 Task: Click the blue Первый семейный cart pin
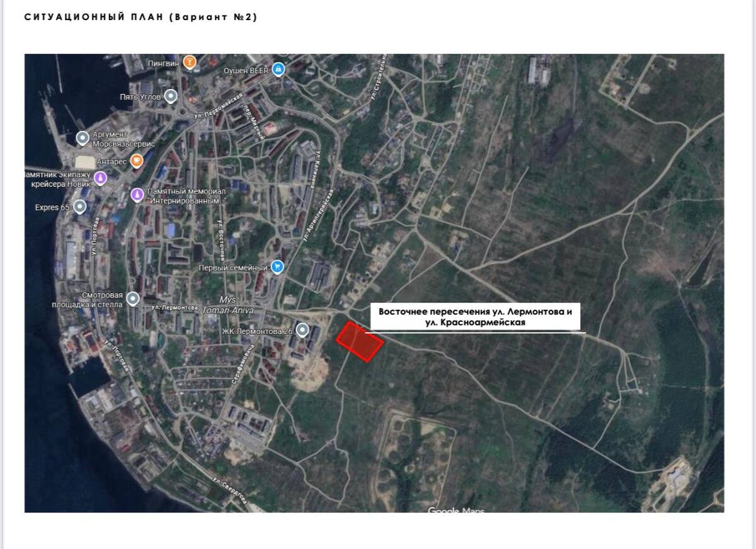tap(278, 267)
